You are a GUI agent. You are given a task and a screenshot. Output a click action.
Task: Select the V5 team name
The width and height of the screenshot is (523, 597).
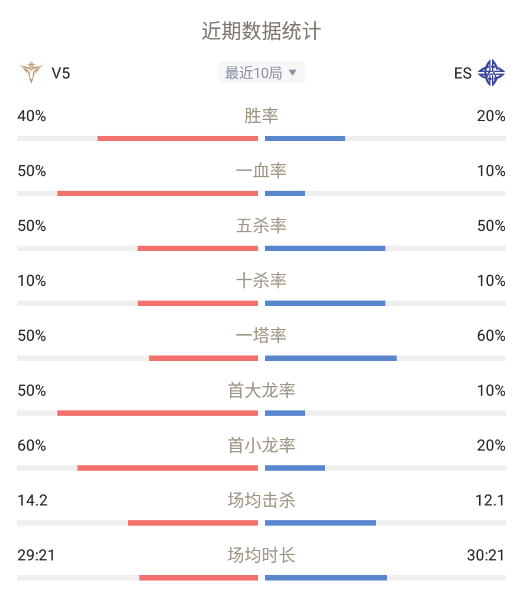coord(61,73)
